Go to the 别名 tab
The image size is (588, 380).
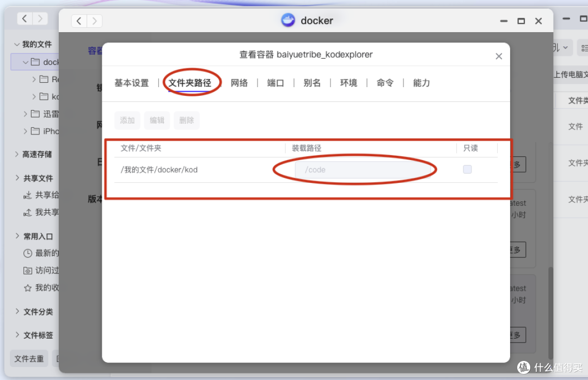[x=311, y=83]
